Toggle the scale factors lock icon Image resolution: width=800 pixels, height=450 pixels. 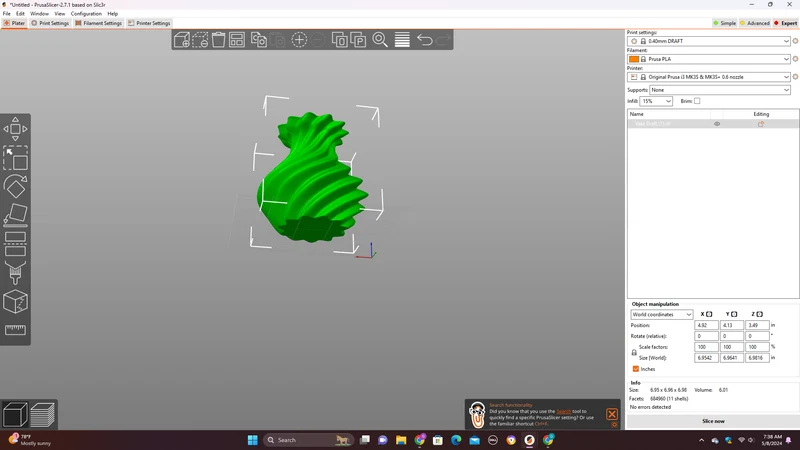[634, 353]
